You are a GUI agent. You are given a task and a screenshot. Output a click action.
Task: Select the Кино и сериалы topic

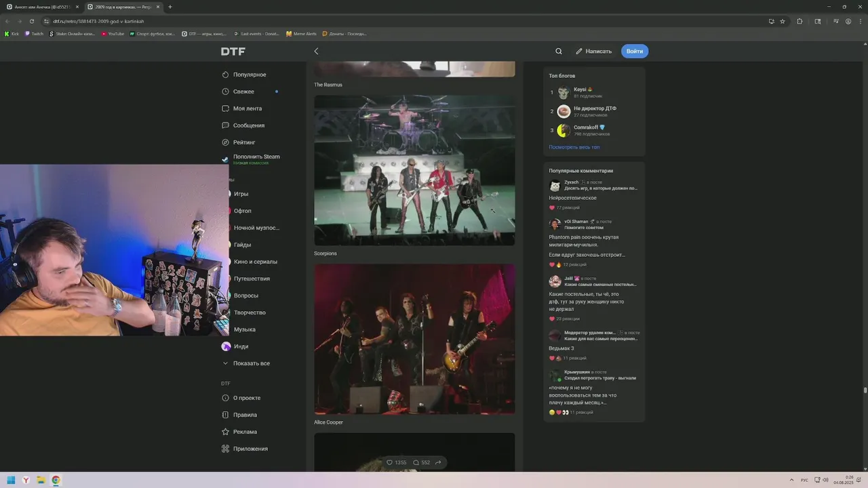pos(255,262)
